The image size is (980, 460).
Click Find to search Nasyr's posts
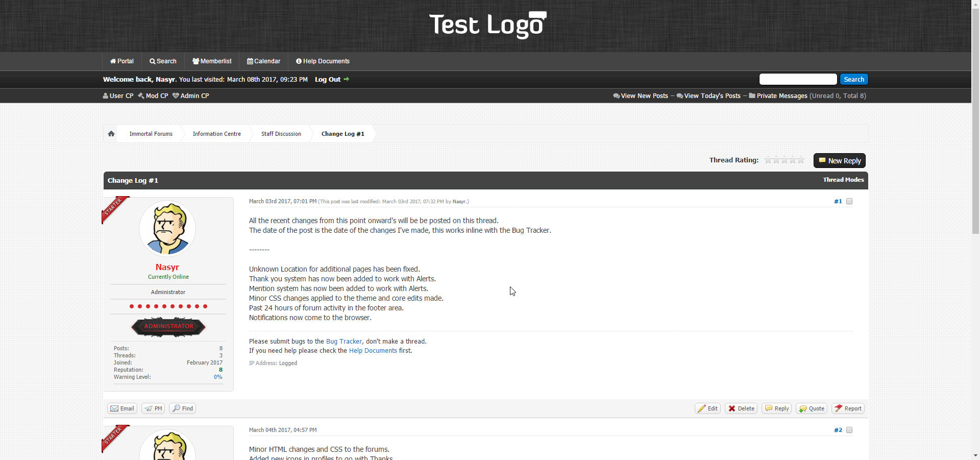pos(183,408)
